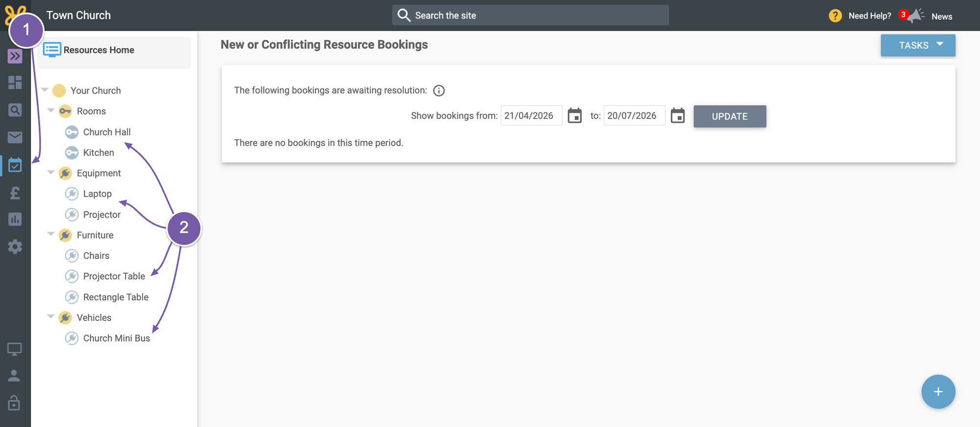Click the Need Help? link

pyautogui.click(x=870, y=16)
